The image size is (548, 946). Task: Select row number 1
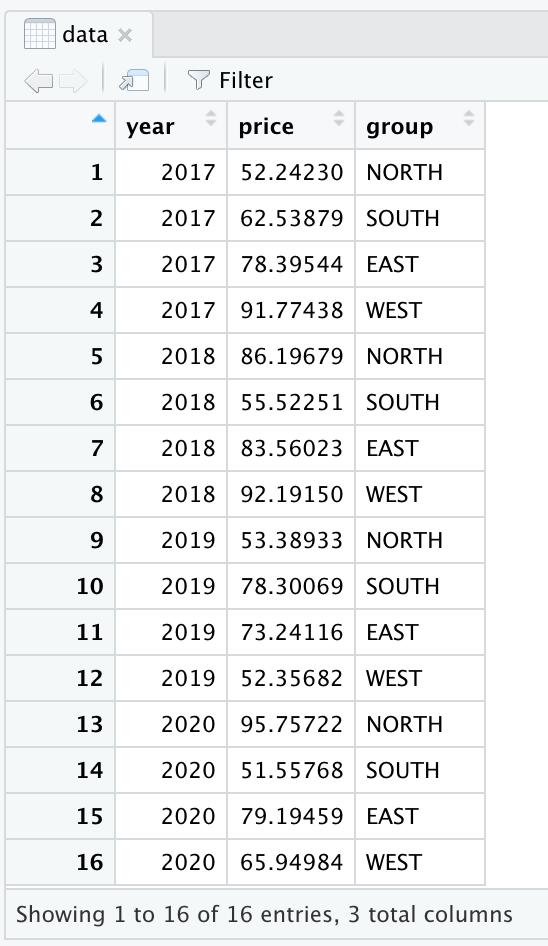(x=97, y=173)
